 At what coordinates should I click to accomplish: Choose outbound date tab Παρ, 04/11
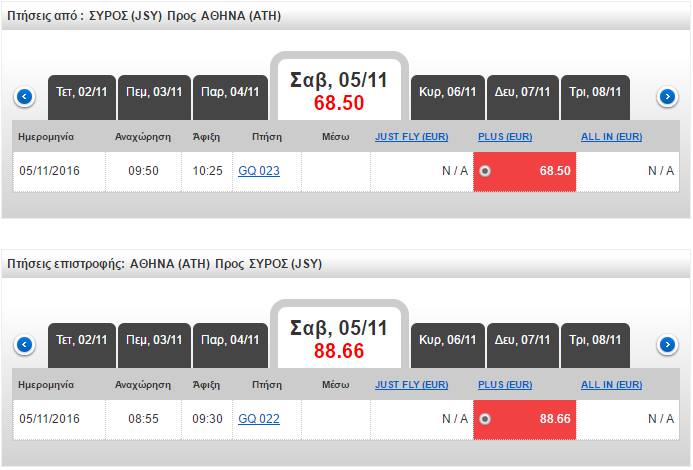coord(228,92)
